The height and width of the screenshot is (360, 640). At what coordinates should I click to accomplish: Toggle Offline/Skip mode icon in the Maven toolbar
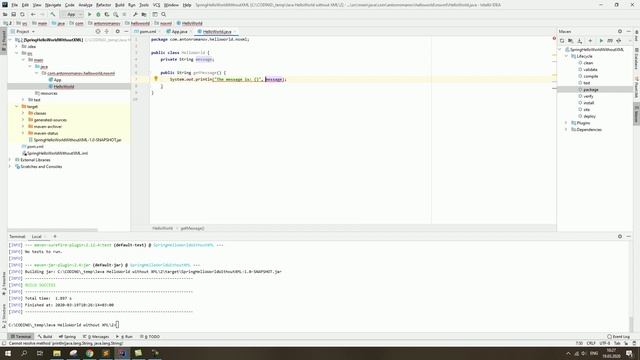(x=619, y=41)
